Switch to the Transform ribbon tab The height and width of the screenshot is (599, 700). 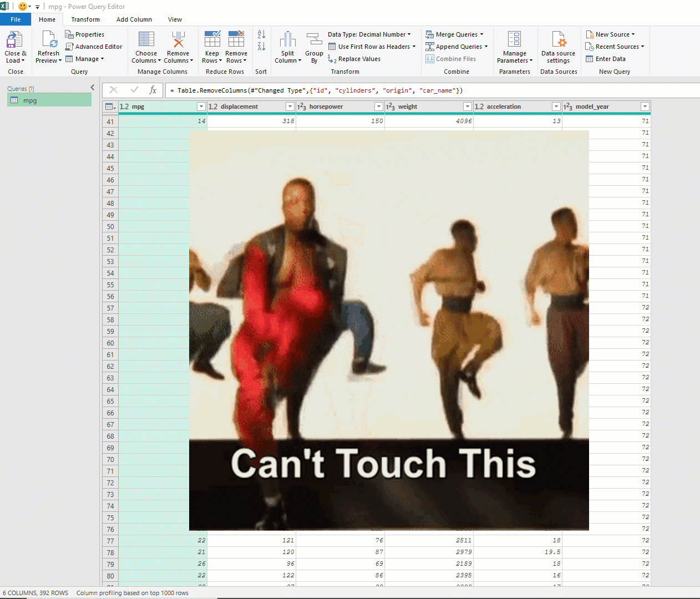(85, 19)
